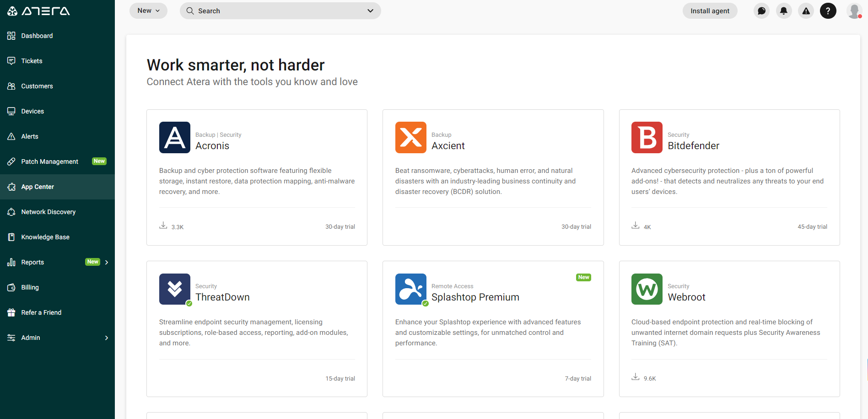Open the Webroot app card title
868x419 pixels.
686,297
